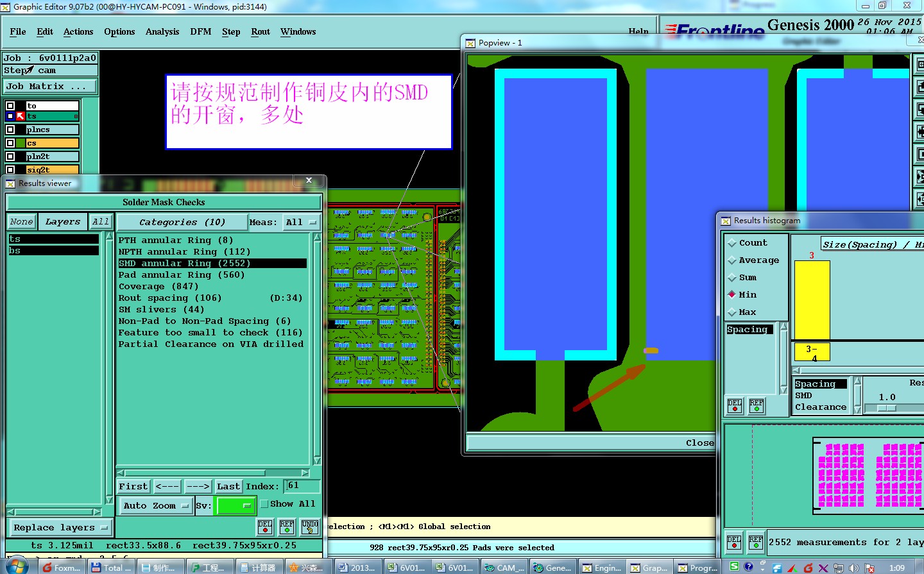Click the red arrow marker on ts layer
The height and width of the screenshot is (574, 924).
21,116
